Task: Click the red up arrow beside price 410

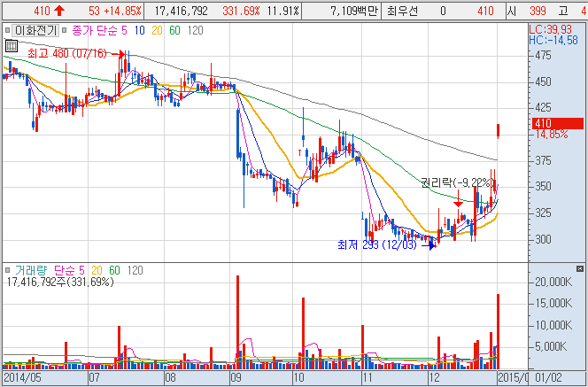Action: 58,11
